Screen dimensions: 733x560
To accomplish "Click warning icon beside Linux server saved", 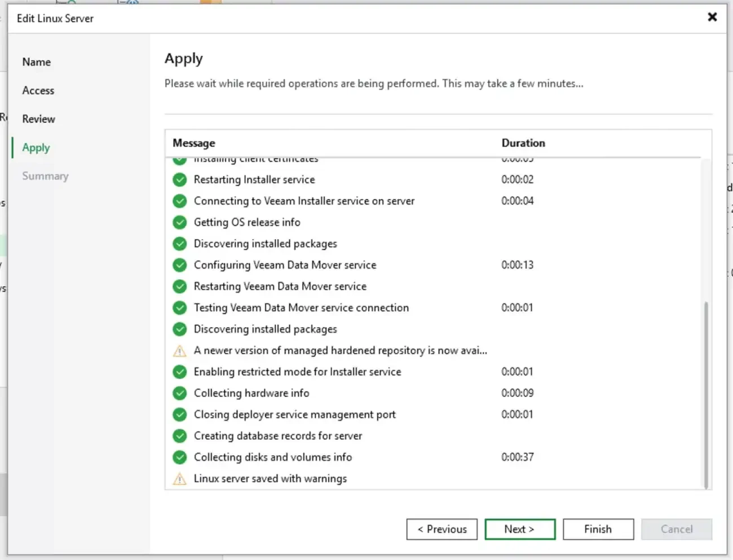I will coord(179,479).
